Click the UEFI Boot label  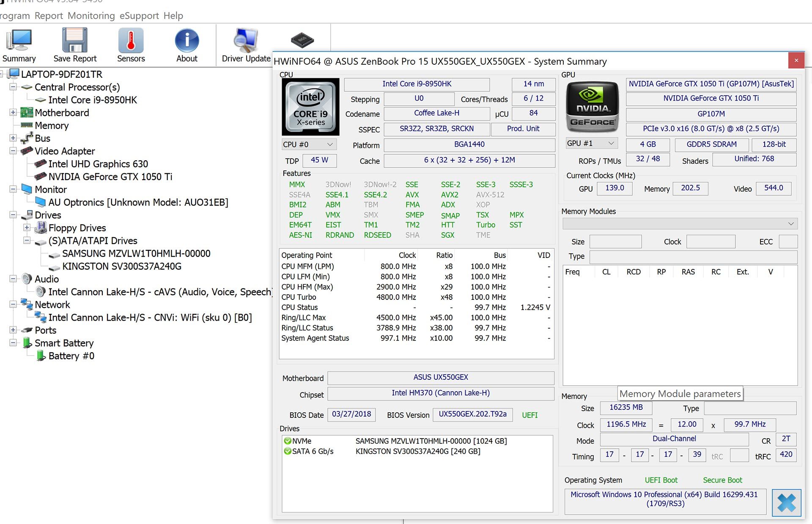point(661,480)
